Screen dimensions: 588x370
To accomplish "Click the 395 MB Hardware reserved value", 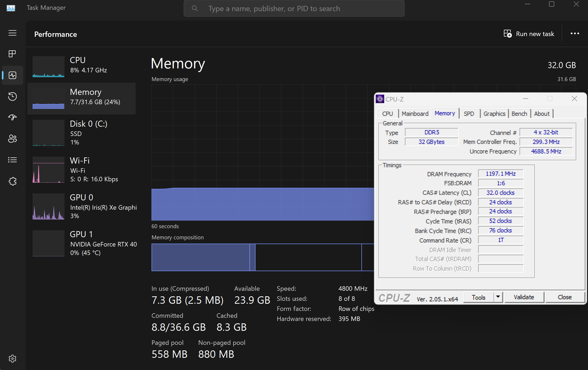I will pos(349,319).
